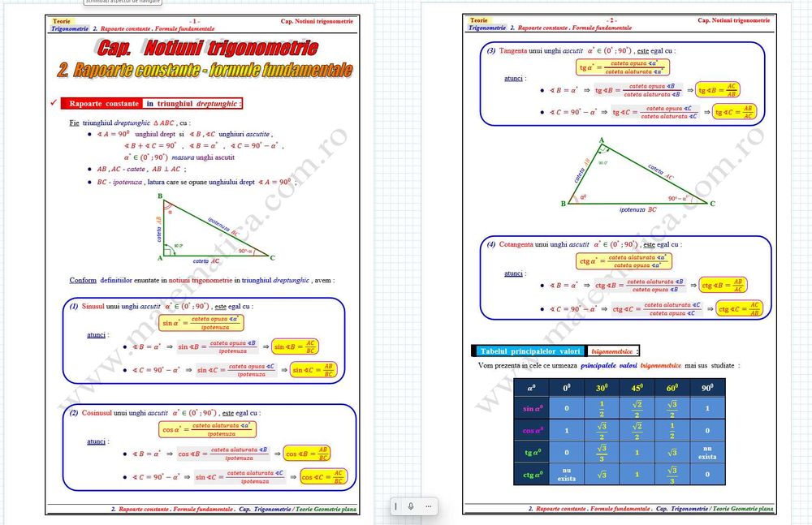Image resolution: width=812 pixels, height=525 pixels.
Task: Click the boxed 'trigonometrice :' label beside the banner
Action: (614, 351)
